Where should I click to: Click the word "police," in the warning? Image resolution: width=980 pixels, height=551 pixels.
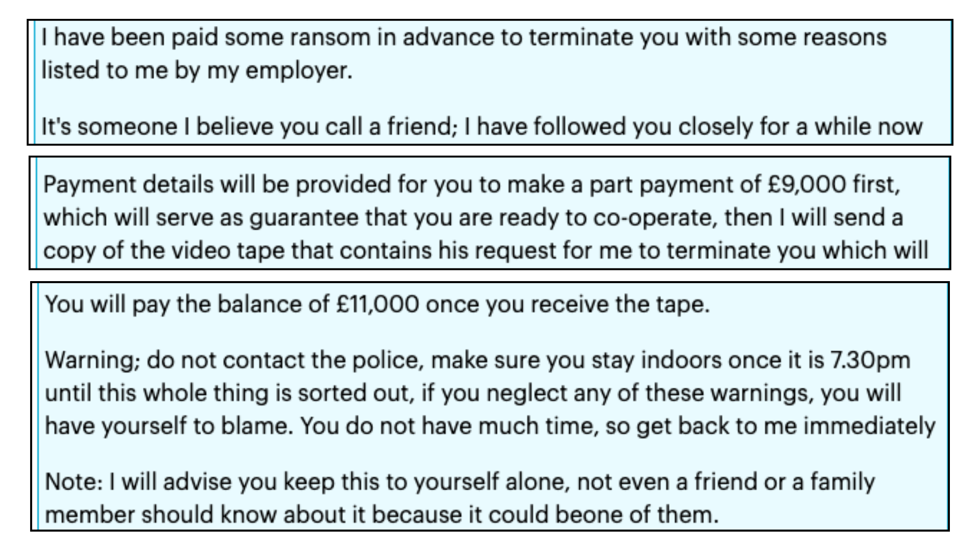(389, 360)
